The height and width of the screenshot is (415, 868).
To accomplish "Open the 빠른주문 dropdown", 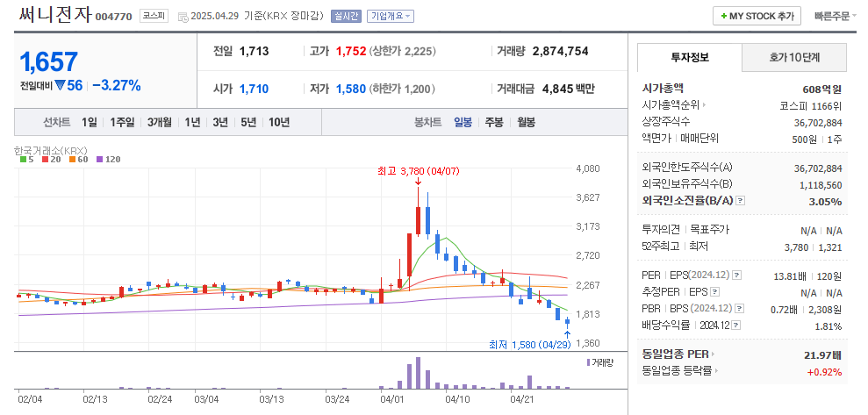I will tap(836, 16).
